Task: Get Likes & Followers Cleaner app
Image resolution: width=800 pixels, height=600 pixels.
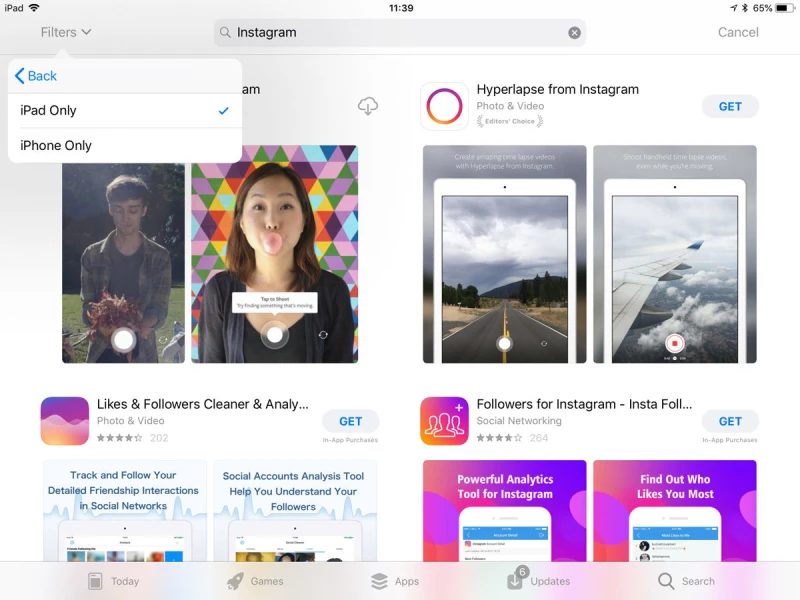Action: (x=350, y=421)
